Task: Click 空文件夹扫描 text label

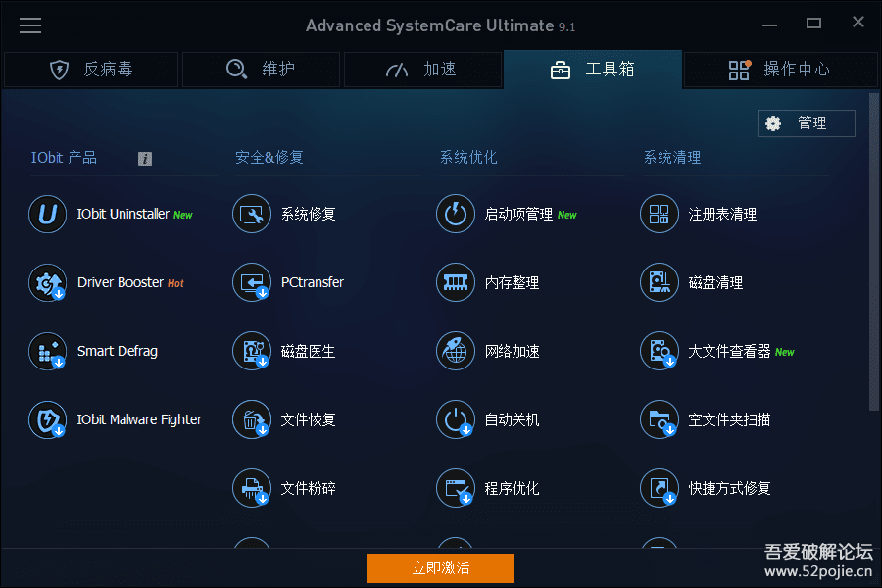Action: (729, 419)
